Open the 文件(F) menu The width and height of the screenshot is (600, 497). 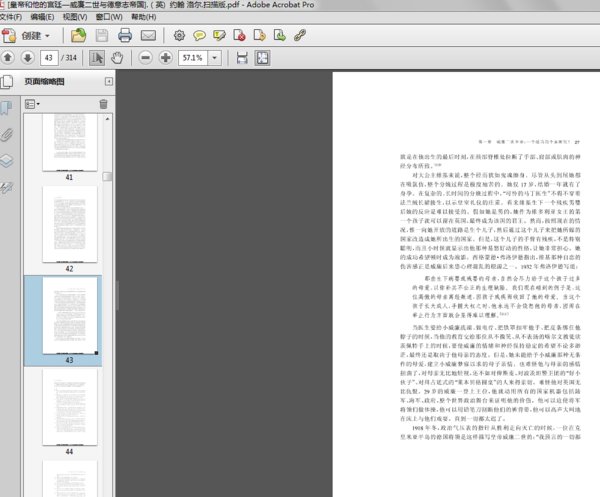(11, 17)
